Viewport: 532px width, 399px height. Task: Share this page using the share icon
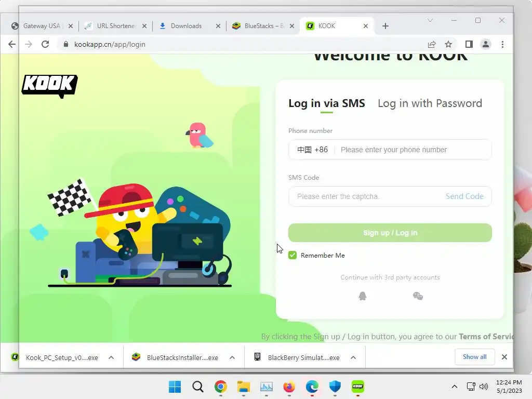(432, 45)
